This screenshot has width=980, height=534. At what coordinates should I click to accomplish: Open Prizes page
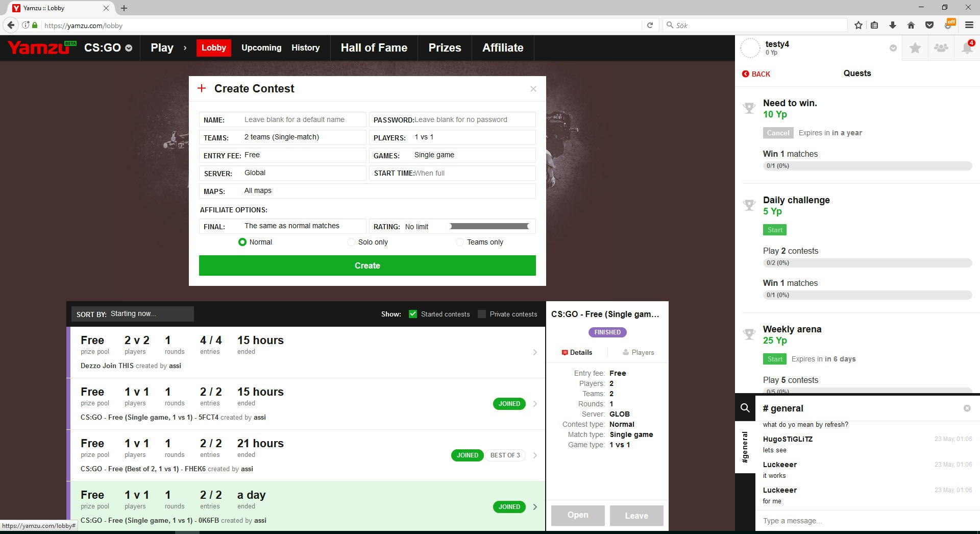tap(445, 48)
